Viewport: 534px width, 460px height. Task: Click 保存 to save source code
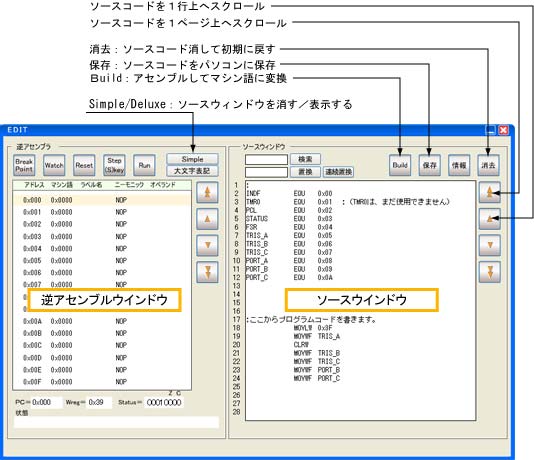coord(429,165)
